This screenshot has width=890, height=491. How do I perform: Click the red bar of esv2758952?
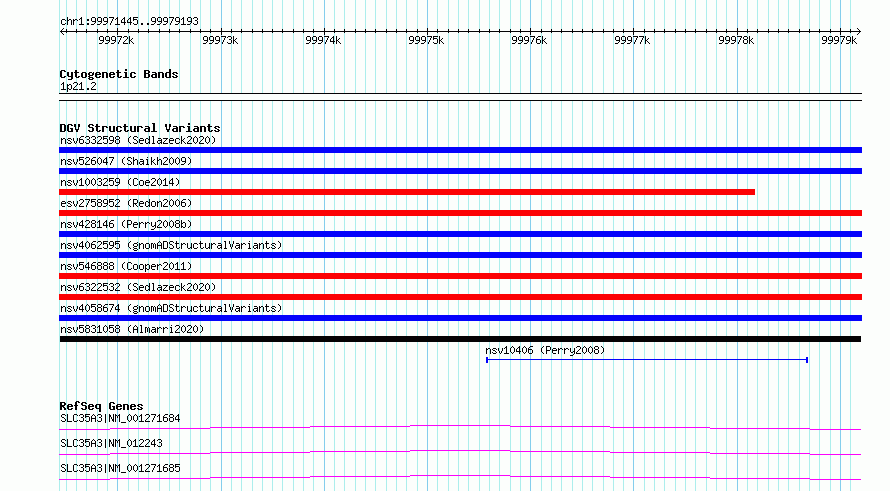tap(460, 213)
